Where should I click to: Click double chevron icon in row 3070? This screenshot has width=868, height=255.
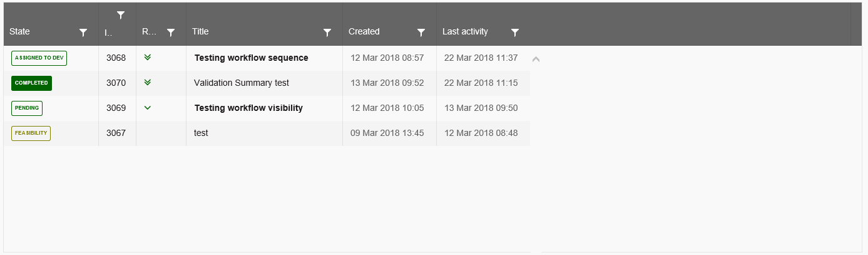click(x=148, y=82)
